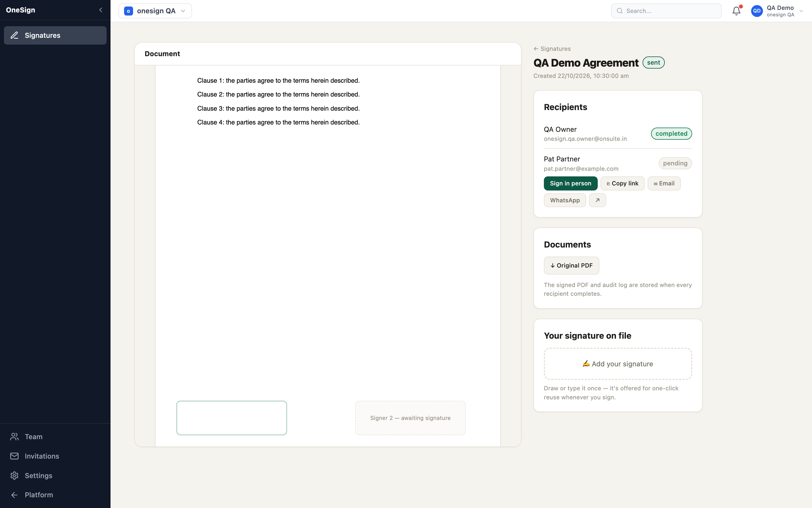The width and height of the screenshot is (812, 508).
Task: Click the Signatures pen icon
Action: (14, 35)
